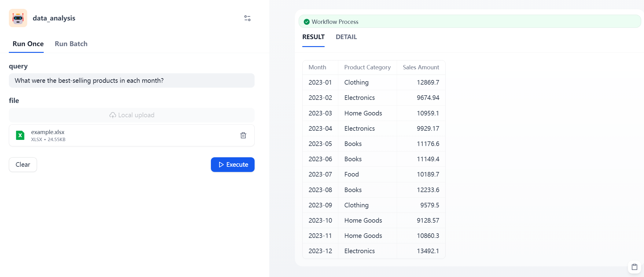Click the Product Category column header
This screenshot has width=644, height=277.
click(x=367, y=67)
